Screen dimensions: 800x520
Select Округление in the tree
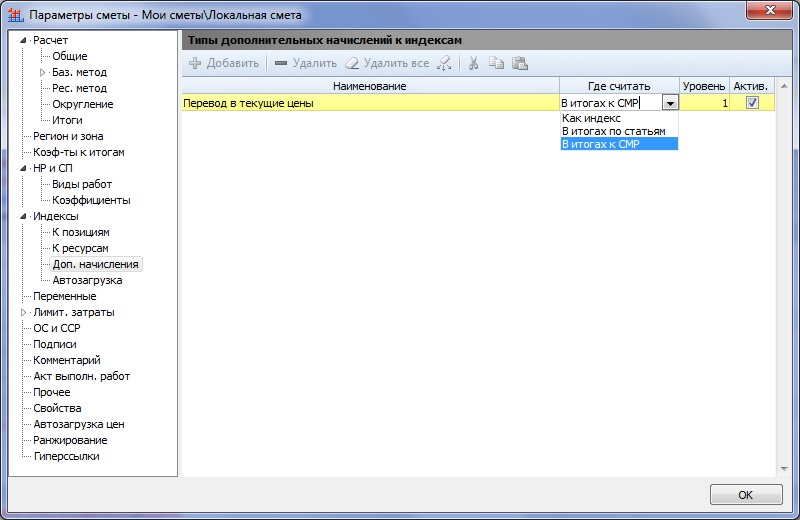[x=83, y=104]
